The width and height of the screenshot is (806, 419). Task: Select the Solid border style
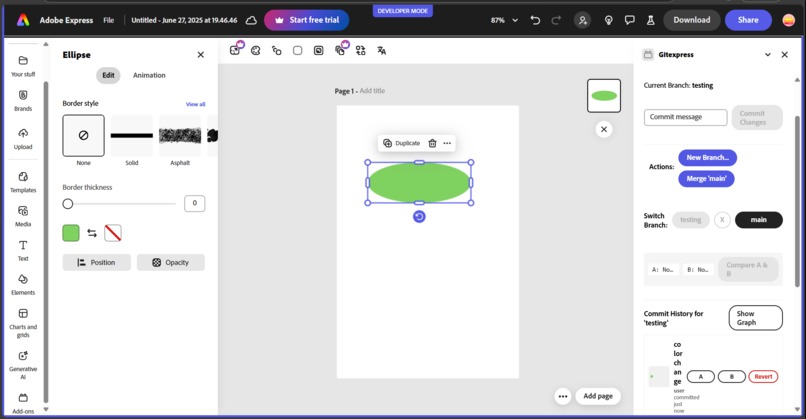[x=132, y=135]
